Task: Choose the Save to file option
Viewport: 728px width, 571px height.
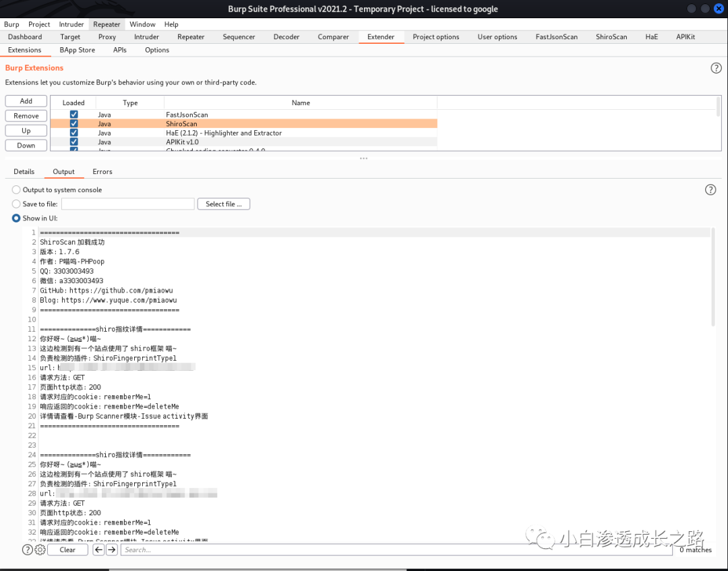Action: click(x=16, y=204)
